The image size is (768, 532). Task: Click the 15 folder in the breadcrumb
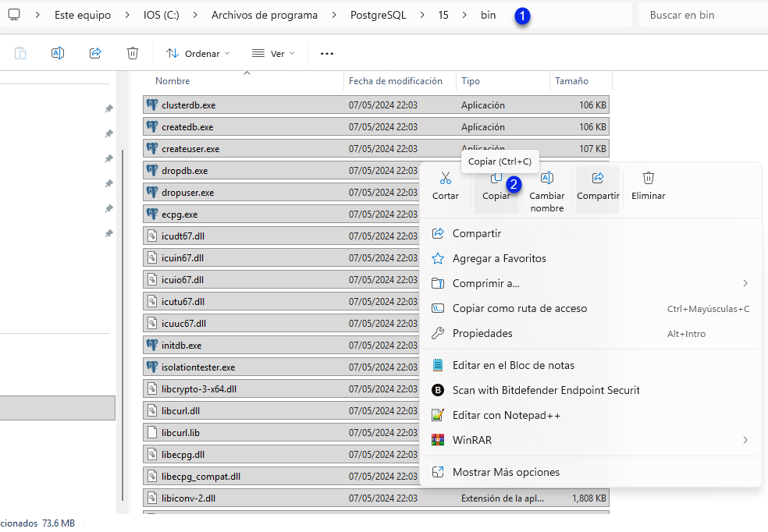[443, 15]
